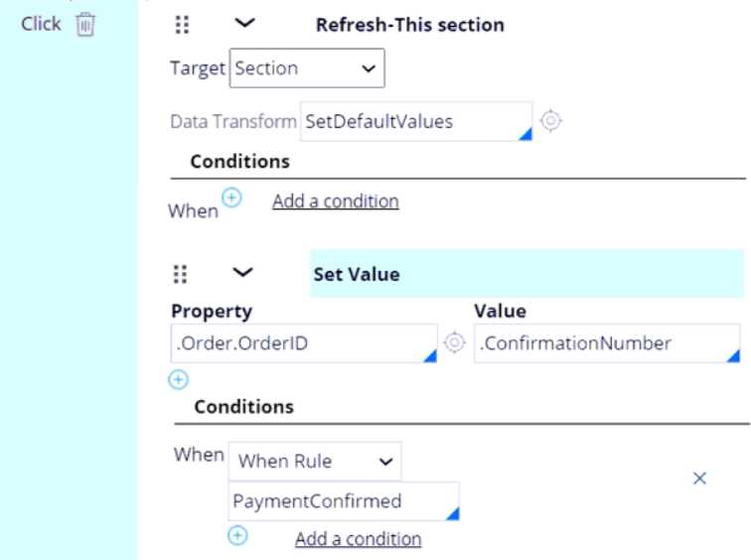
Task: Open the target picker beside Property field
Action: pos(454,344)
